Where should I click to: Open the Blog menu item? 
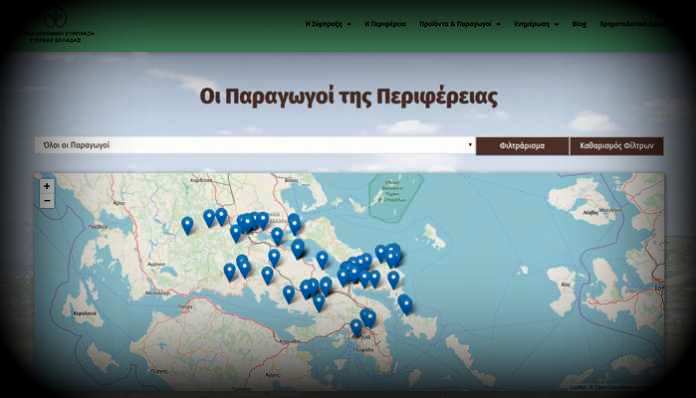(x=579, y=24)
